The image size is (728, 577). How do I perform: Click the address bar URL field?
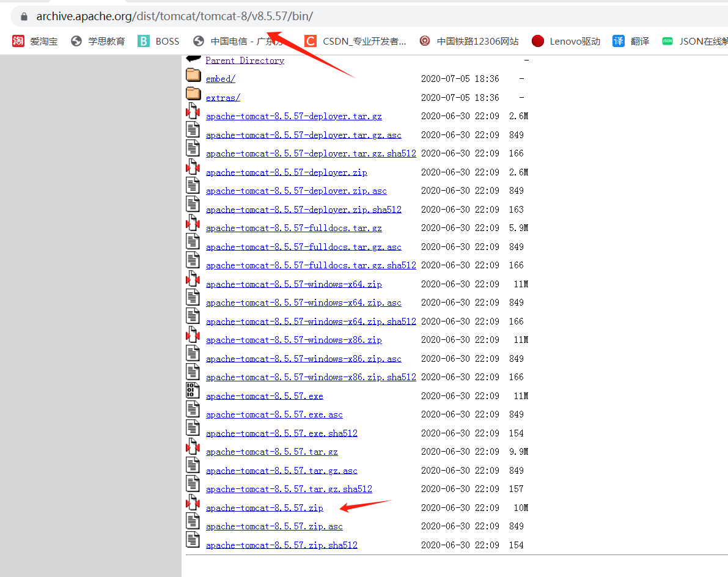[369, 17]
